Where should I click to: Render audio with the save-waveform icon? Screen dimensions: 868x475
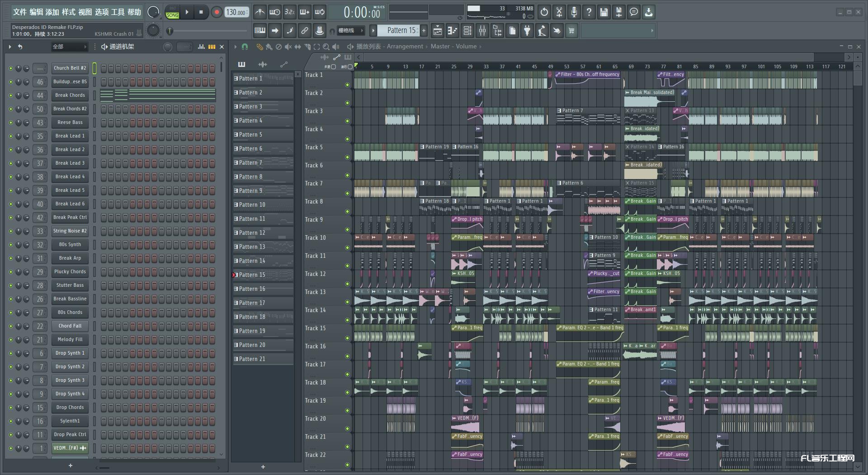coord(619,12)
